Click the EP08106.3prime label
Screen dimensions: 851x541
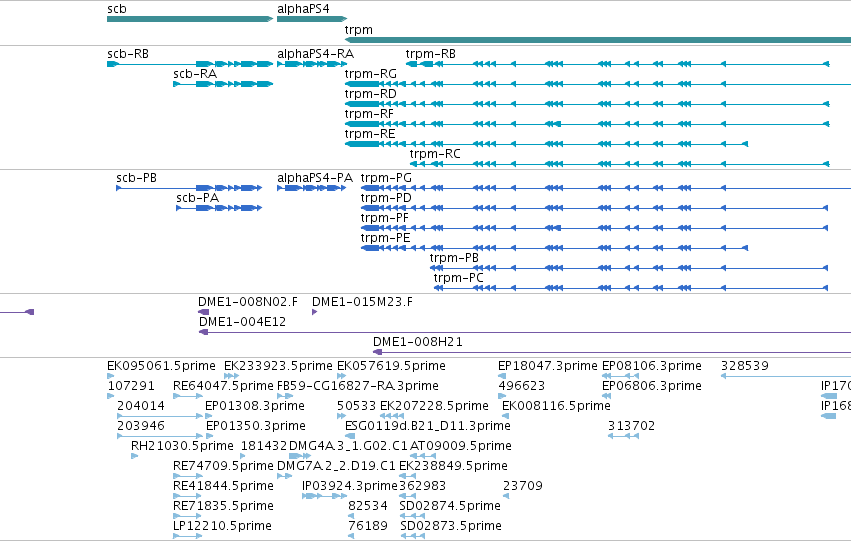(652, 366)
